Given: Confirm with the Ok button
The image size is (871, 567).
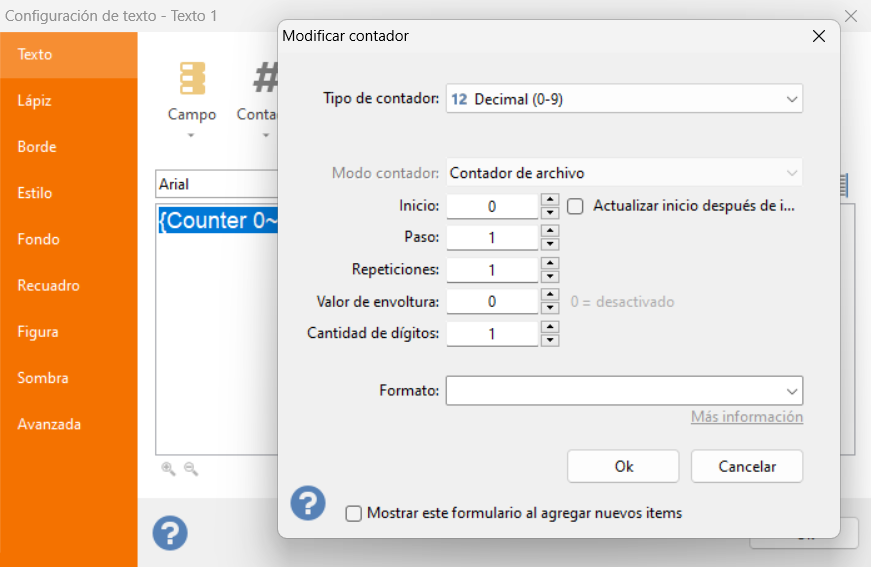Looking at the screenshot, I should point(623,466).
